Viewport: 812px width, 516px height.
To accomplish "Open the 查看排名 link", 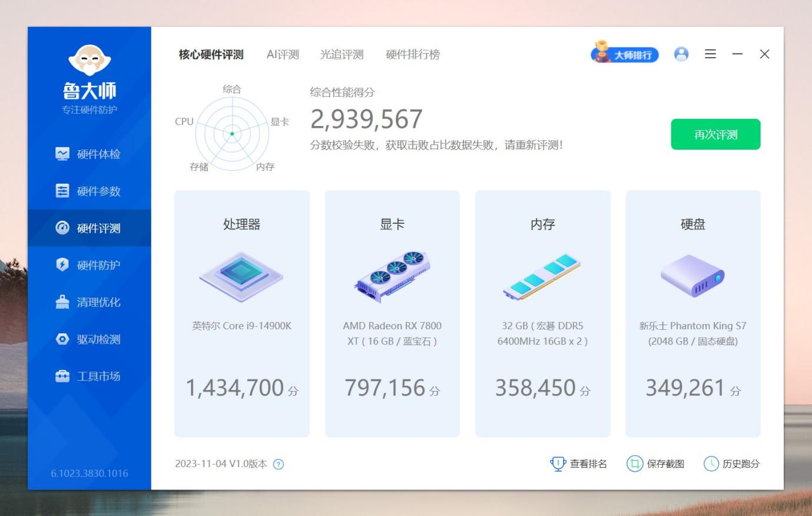I will tap(588, 464).
